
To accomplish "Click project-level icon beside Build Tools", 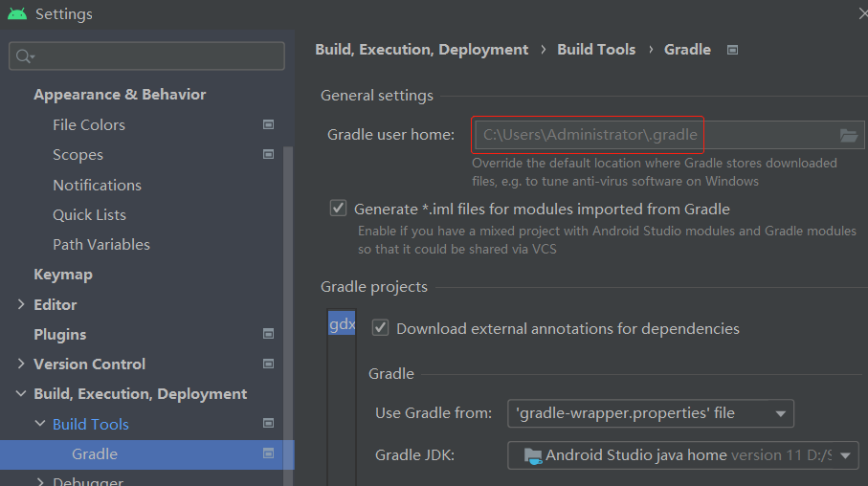I will (x=268, y=424).
